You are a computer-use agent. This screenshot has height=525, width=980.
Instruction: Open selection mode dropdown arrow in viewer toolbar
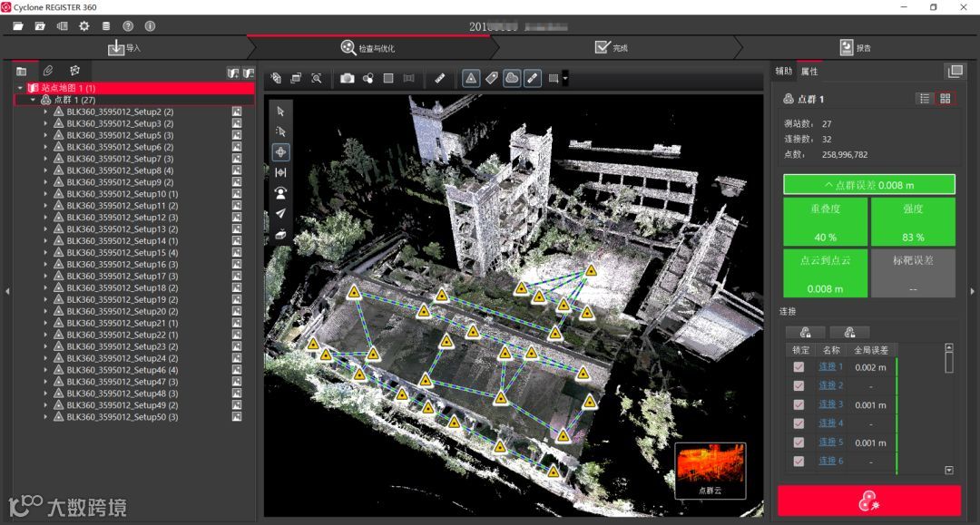[565, 79]
